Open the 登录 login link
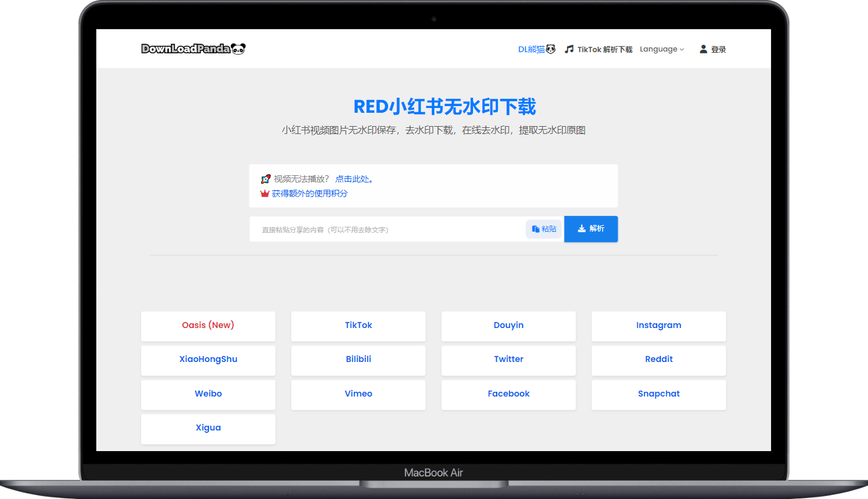The height and width of the screenshot is (499, 868). (x=713, y=49)
